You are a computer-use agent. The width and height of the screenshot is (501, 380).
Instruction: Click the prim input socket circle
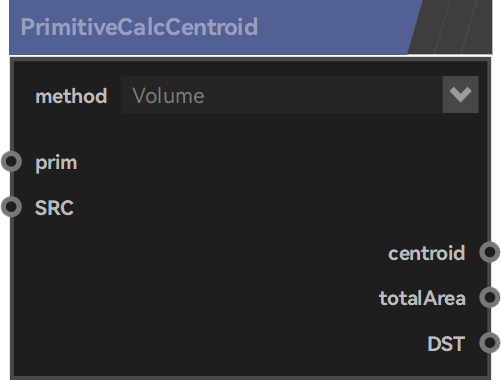(12, 162)
